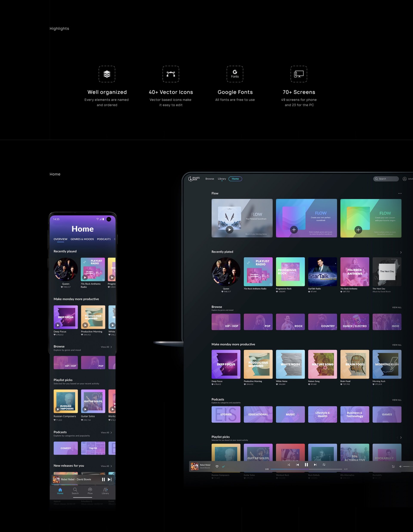Expand Recently played with next arrow
This screenshot has width=413, height=532.
pos(401,252)
